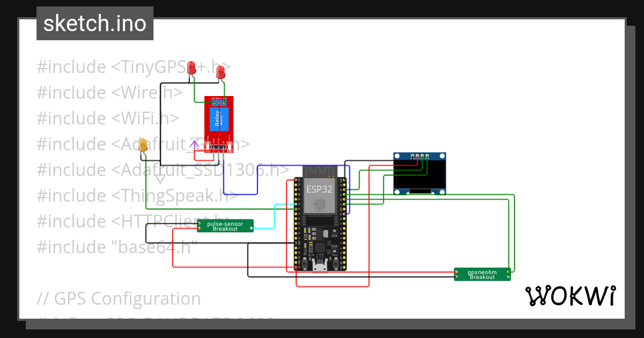This screenshot has width=644, height=338.
Task: Click the ESP32 microcontroller board
Action: pyautogui.click(x=320, y=215)
